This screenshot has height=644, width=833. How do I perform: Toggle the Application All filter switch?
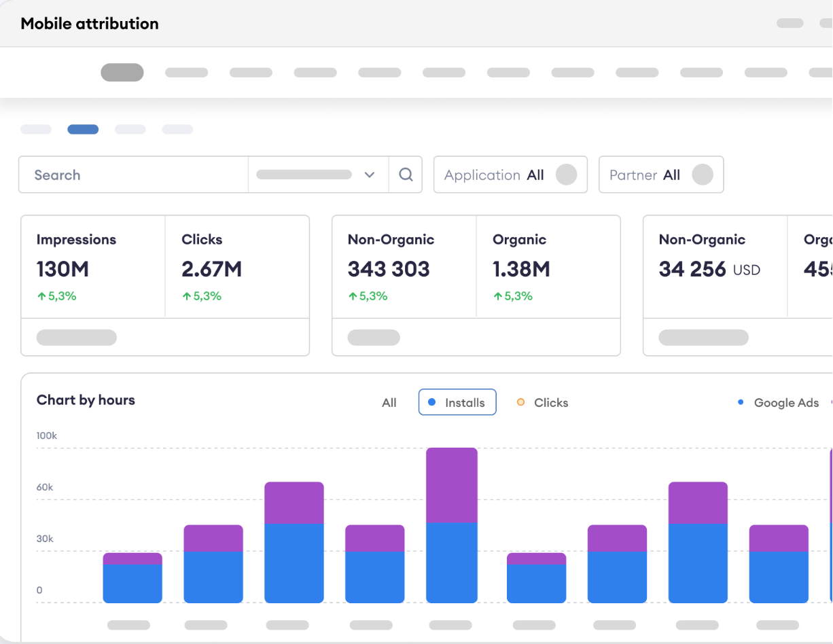point(566,175)
